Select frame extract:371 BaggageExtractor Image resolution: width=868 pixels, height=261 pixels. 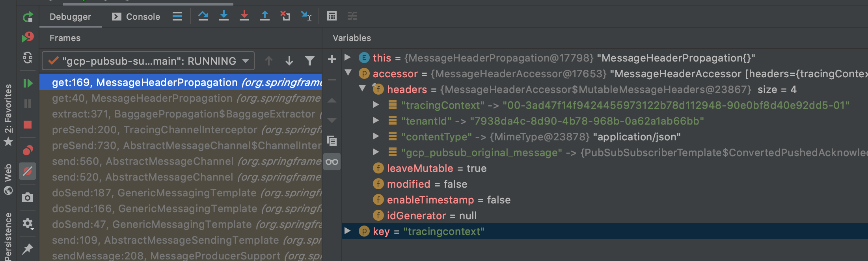(x=181, y=114)
